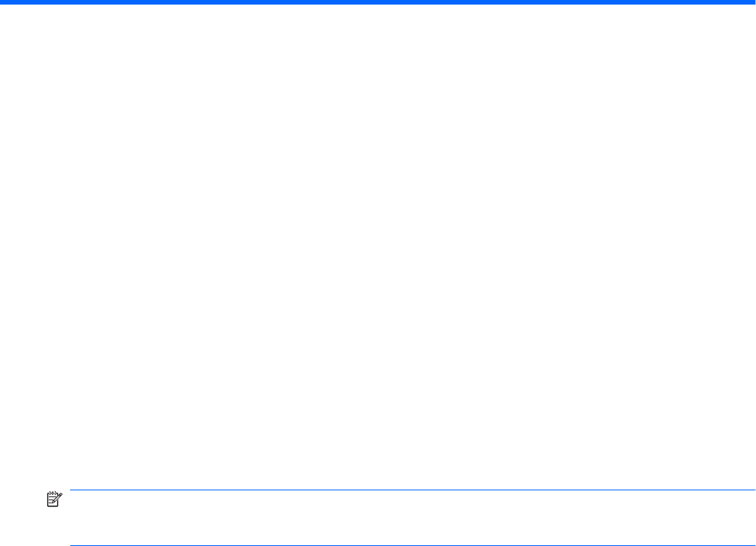
Task: Click inside the empty note box area
Action: [413, 518]
